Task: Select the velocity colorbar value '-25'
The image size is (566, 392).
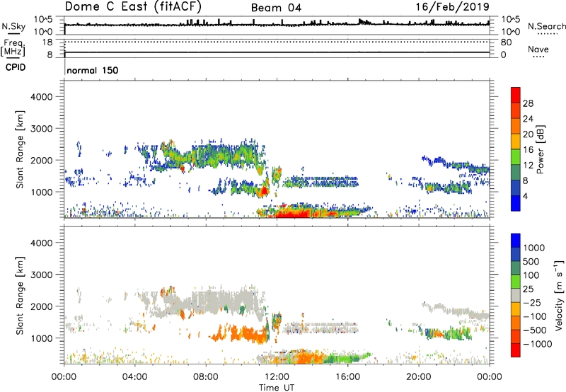Action: (532, 303)
